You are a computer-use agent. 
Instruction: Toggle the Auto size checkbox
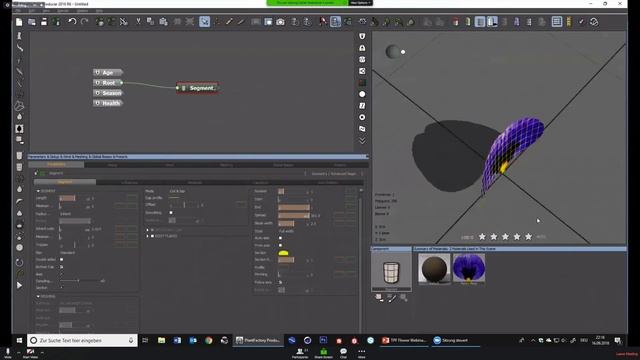[x=280, y=238]
